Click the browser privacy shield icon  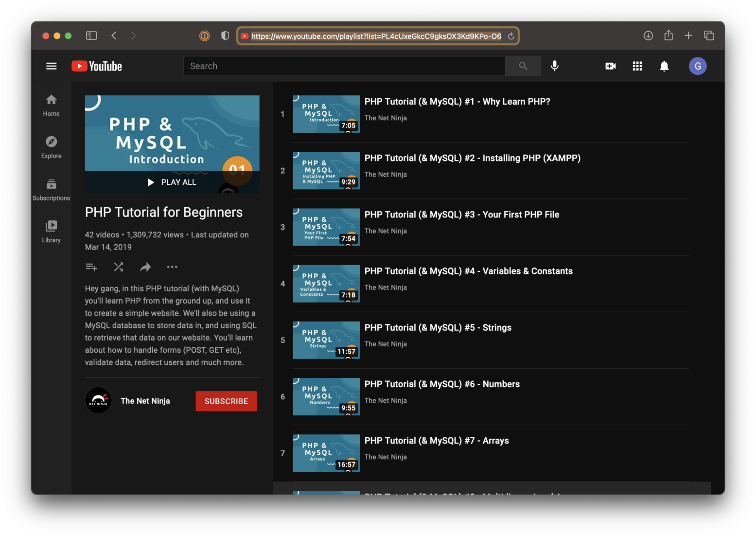tap(225, 36)
